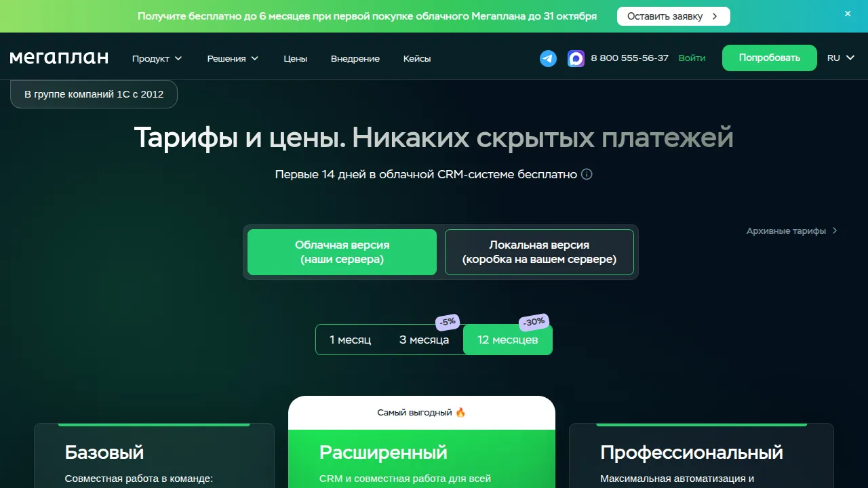Open the Кейсы menu item
Viewport: 868px width, 488px height.
417,58
